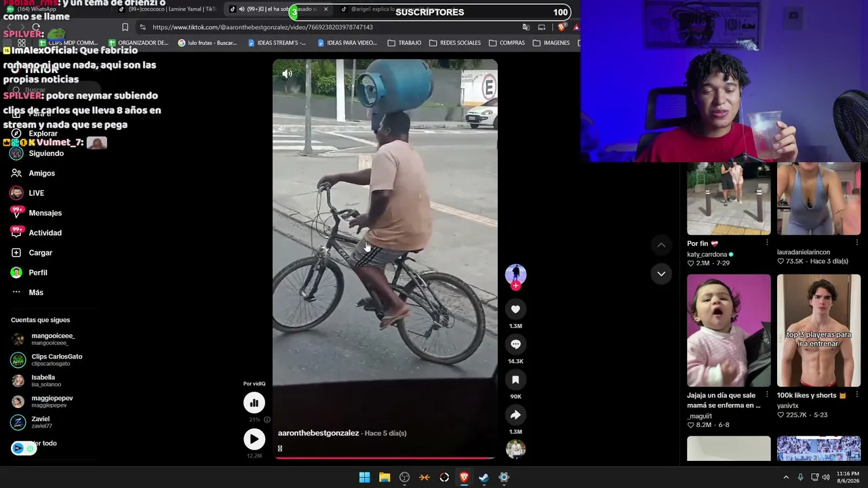Screen dimensions: 868x488
Task: Open the TRABAJO bookmarks folder
Action: point(405,43)
